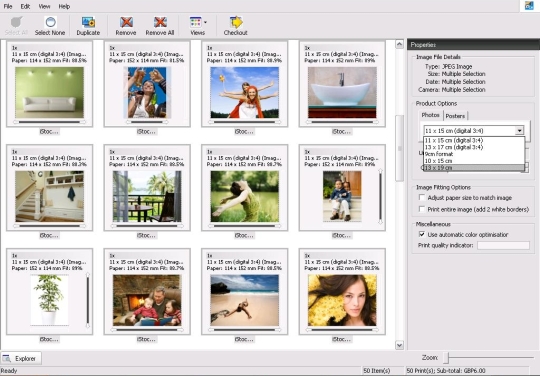Select the family by fireplace photo
This screenshot has width=540, height=376.
(147, 300)
